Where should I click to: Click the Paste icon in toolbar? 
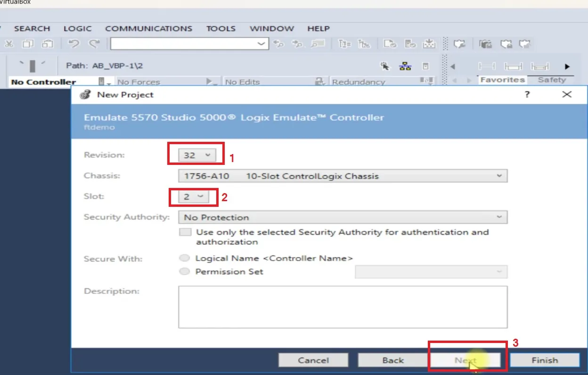[x=48, y=44]
